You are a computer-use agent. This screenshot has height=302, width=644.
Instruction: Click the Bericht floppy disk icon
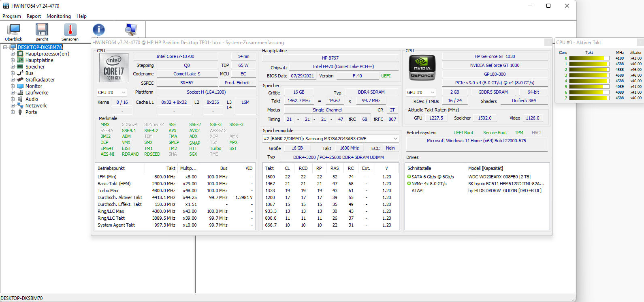pyautogui.click(x=42, y=30)
